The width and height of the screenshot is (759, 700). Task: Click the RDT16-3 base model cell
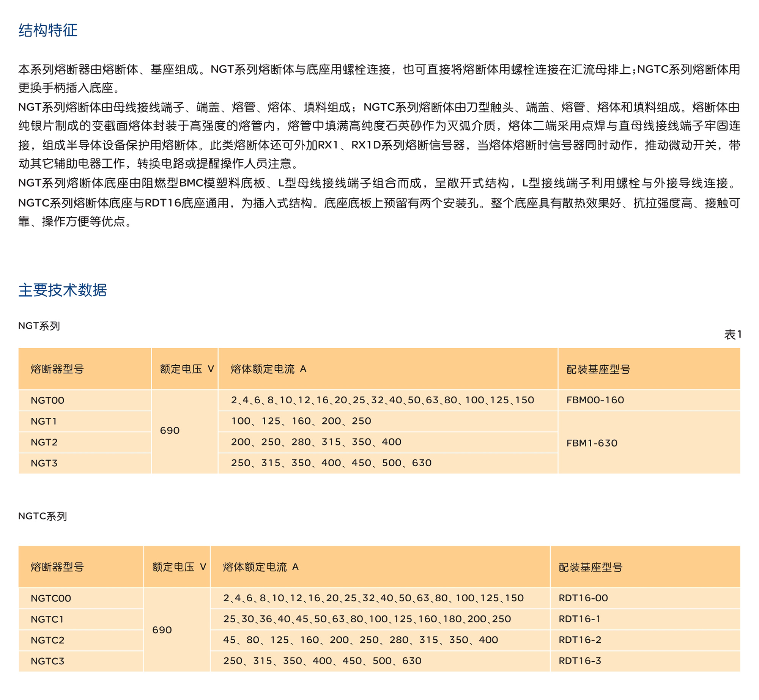click(x=580, y=661)
